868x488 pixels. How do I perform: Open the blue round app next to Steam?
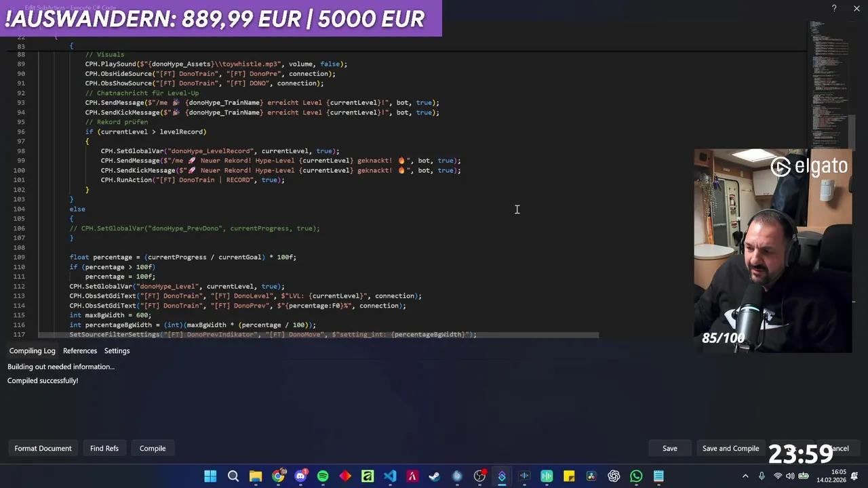coord(457,476)
